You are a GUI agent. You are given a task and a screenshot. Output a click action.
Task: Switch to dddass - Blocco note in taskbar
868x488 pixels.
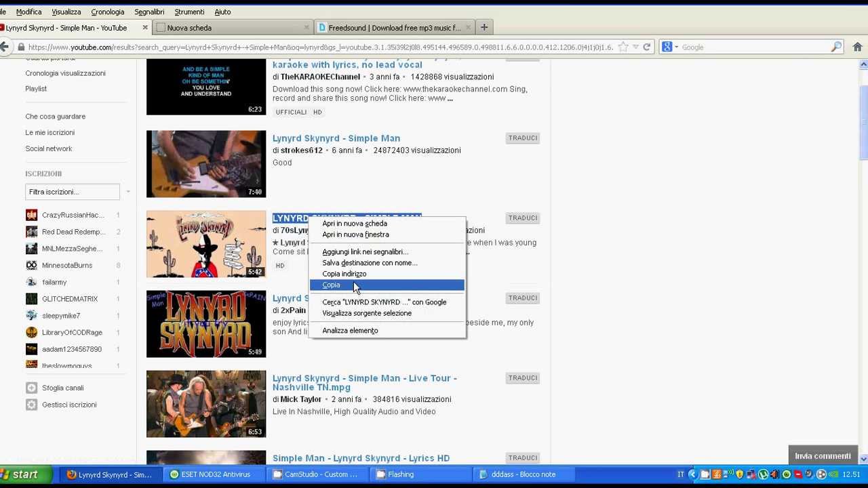[x=522, y=474]
